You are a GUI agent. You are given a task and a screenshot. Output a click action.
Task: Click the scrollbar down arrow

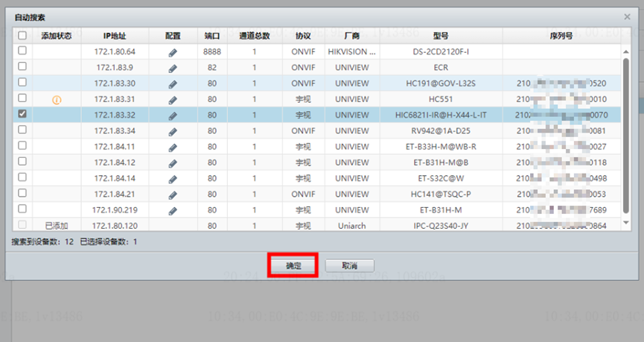click(626, 222)
